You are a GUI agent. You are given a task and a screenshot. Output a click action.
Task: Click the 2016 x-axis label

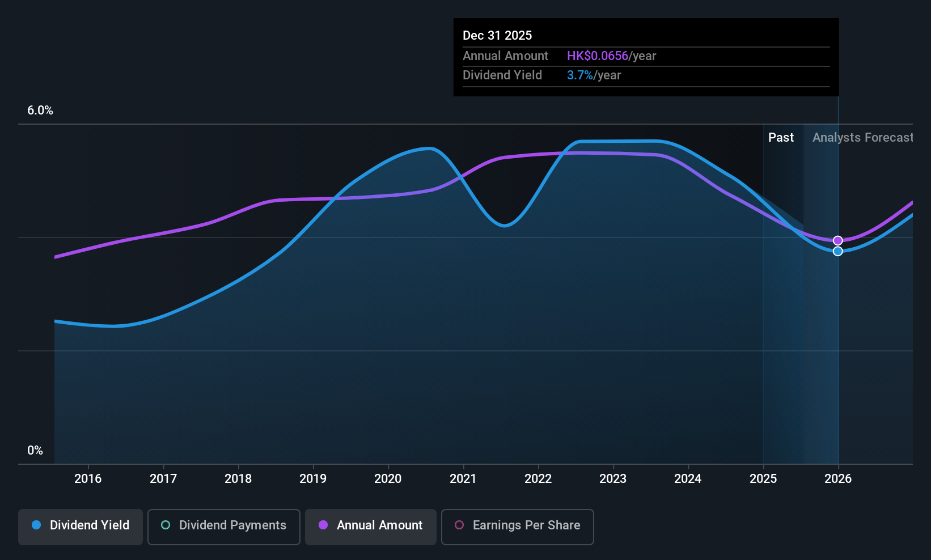(88, 479)
